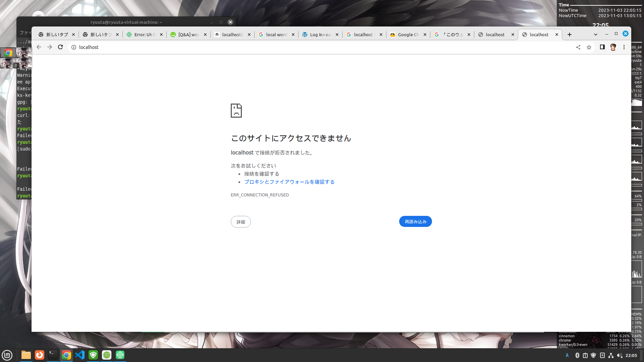Viewport: 644px width, 362px height.
Task: Click the share icon in the toolbar
Action: pos(578,47)
